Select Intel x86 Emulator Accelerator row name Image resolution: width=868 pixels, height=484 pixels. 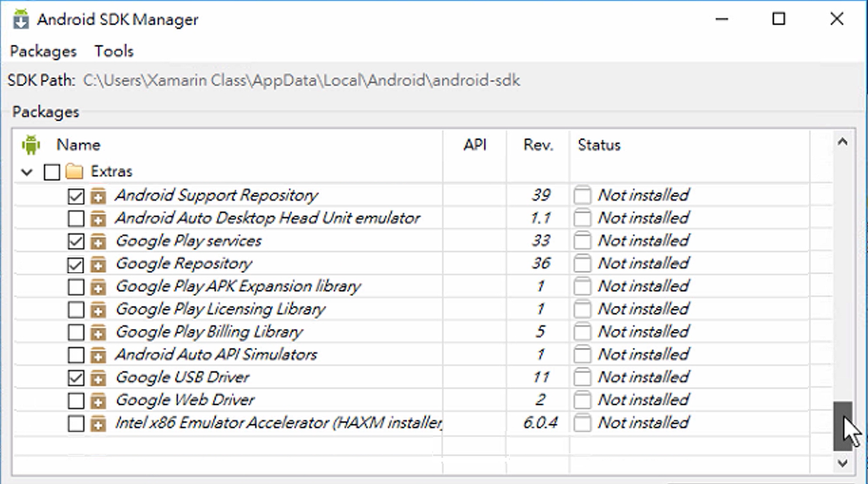(278, 423)
